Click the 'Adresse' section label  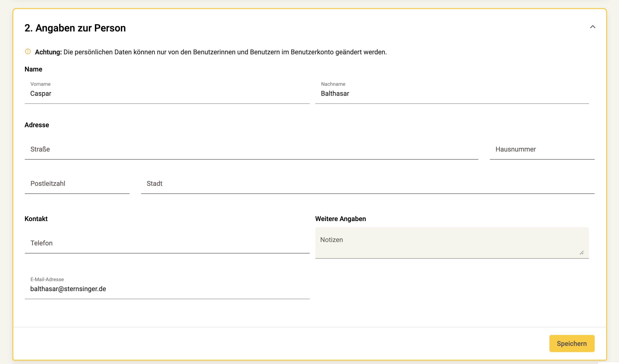pyautogui.click(x=37, y=125)
